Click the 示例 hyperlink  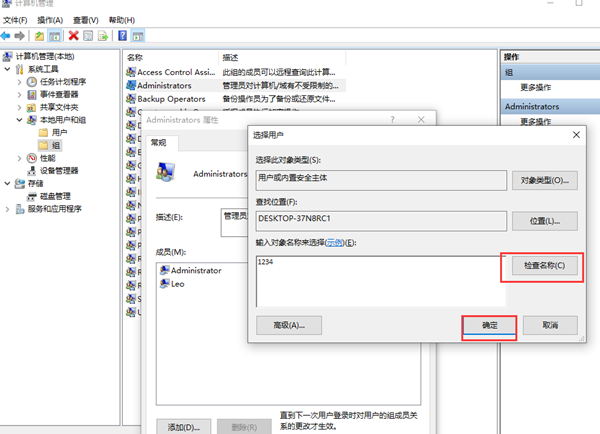[334, 242]
